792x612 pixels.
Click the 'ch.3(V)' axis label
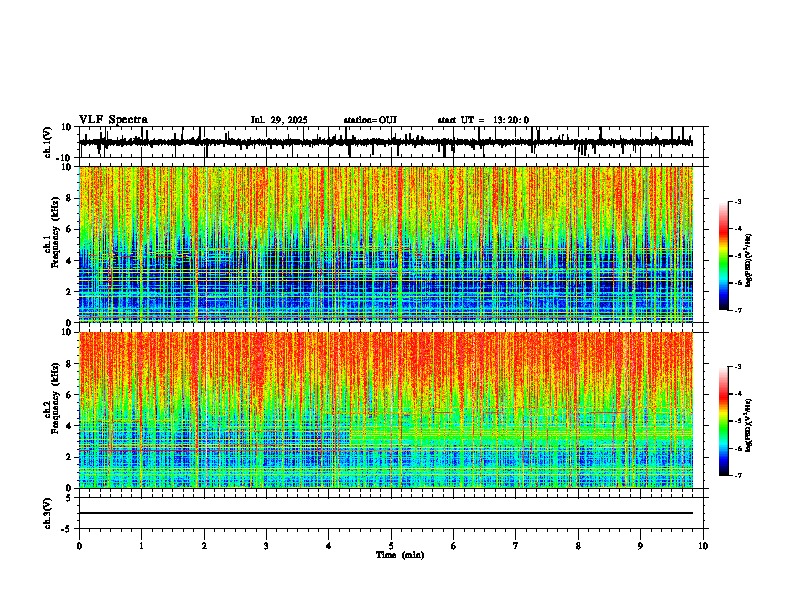(x=48, y=513)
